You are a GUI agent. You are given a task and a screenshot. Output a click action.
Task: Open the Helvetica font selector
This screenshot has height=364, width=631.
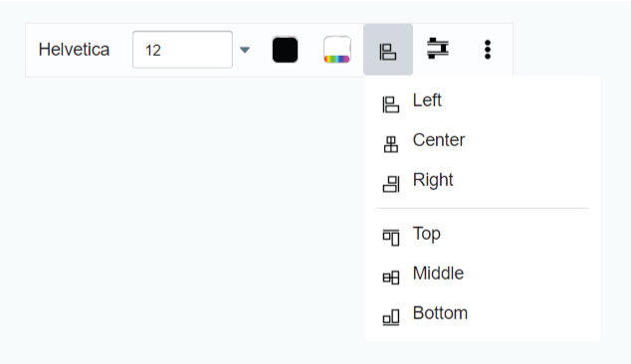(x=74, y=50)
